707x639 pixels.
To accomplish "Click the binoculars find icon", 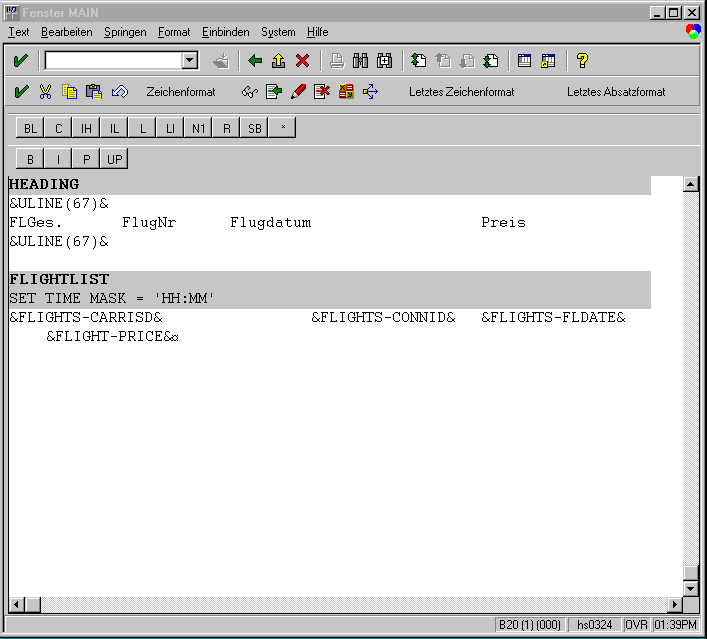I will 360,61.
